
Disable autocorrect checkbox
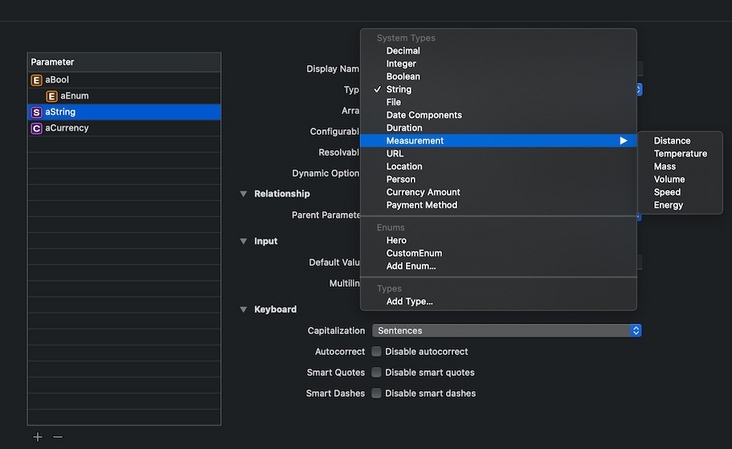pyautogui.click(x=376, y=351)
